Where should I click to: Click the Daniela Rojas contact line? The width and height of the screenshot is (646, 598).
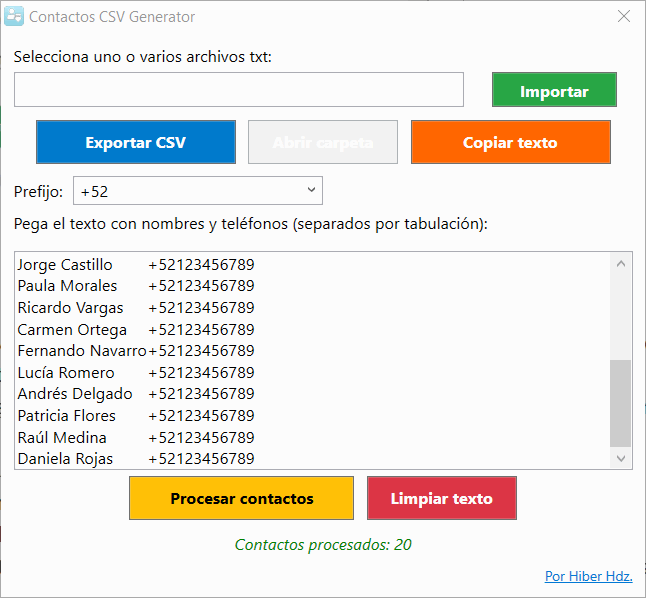(136, 459)
